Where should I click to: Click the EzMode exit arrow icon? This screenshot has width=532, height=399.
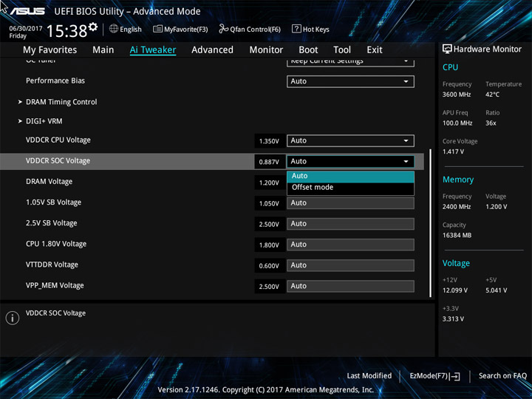click(x=456, y=376)
